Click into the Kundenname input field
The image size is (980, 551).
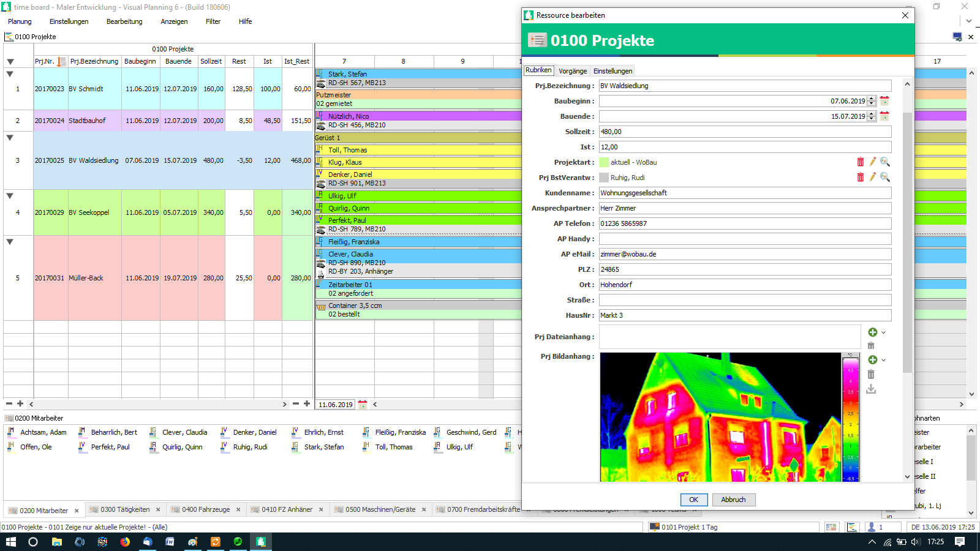pos(744,193)
